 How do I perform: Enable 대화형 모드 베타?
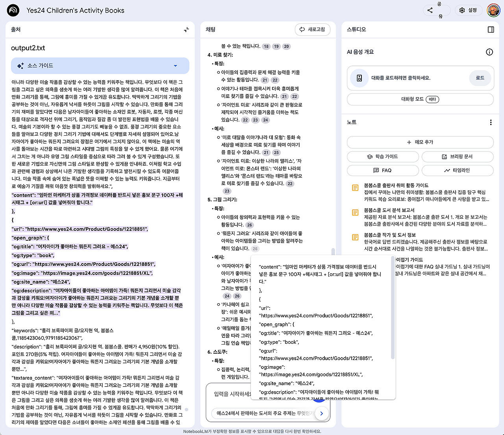(420, 99)
